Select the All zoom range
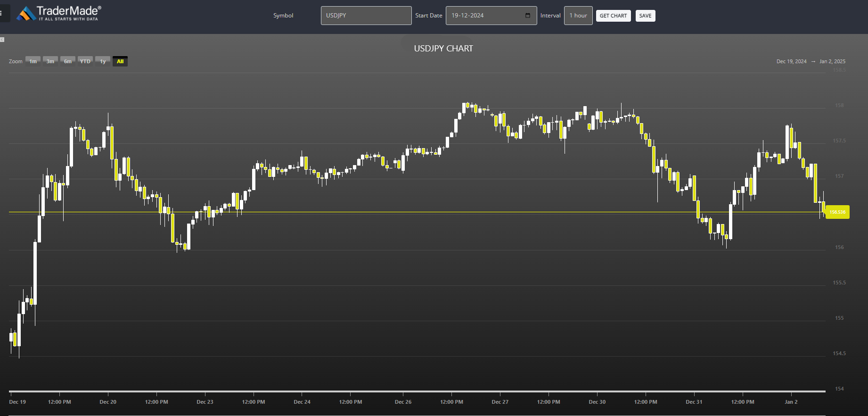 [x=120, y=61]
